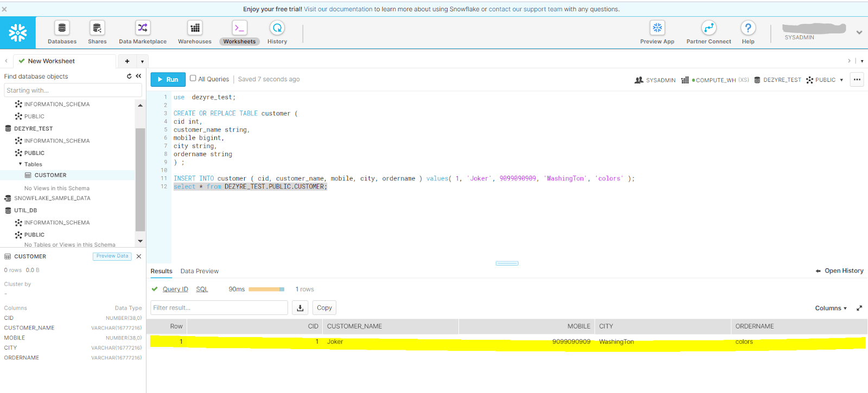This screenshot has height=393, width=868.
Task: Open the Warehouses page
Action: 195,33
